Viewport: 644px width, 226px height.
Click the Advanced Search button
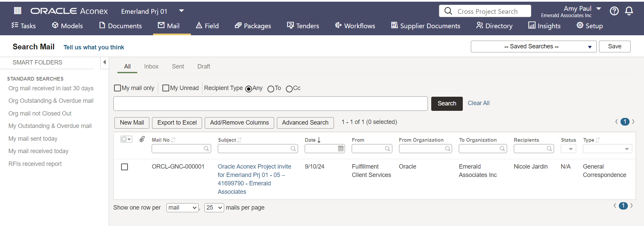coord(305,123)
